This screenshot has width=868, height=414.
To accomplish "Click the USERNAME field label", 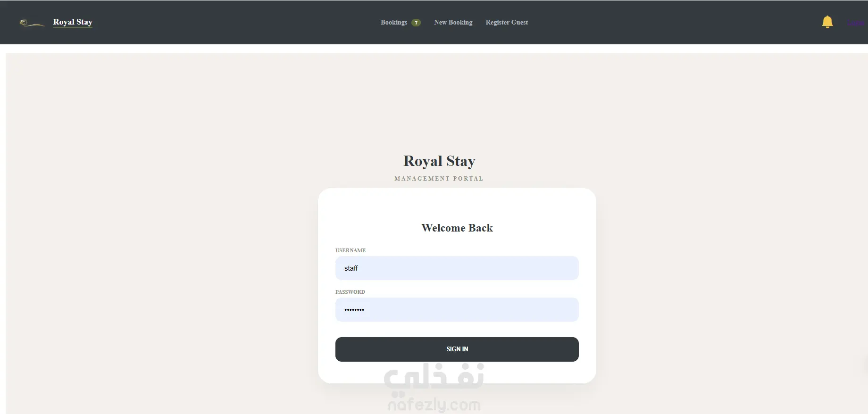I will point(351,250).
